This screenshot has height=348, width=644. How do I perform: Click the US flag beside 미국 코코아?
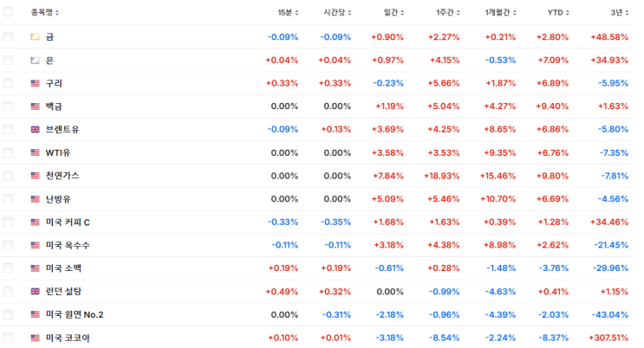click(35, 338)
